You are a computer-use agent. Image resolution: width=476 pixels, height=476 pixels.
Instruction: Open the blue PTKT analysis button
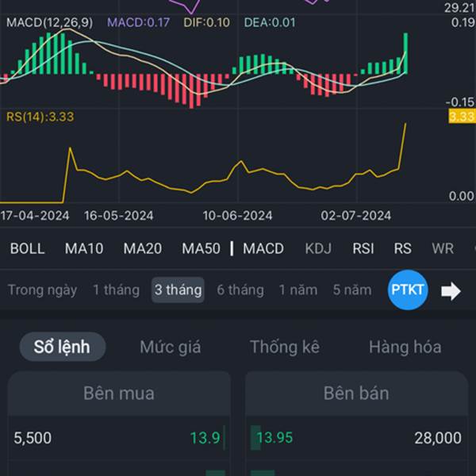point(408,290)
